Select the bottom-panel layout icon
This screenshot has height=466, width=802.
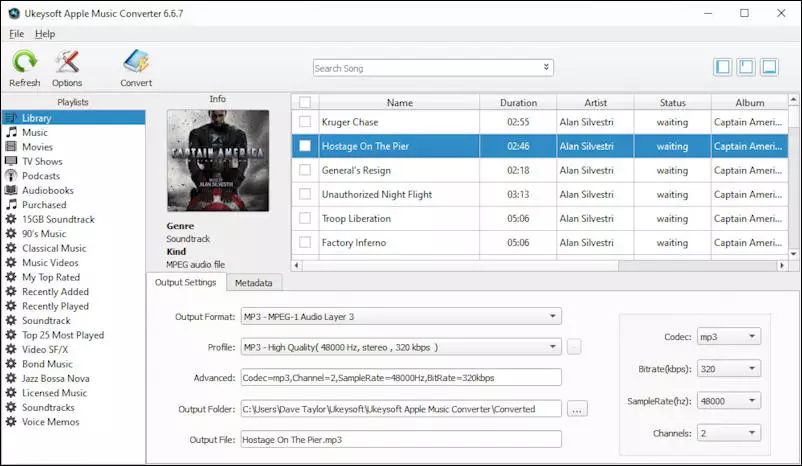coord(769,67)
